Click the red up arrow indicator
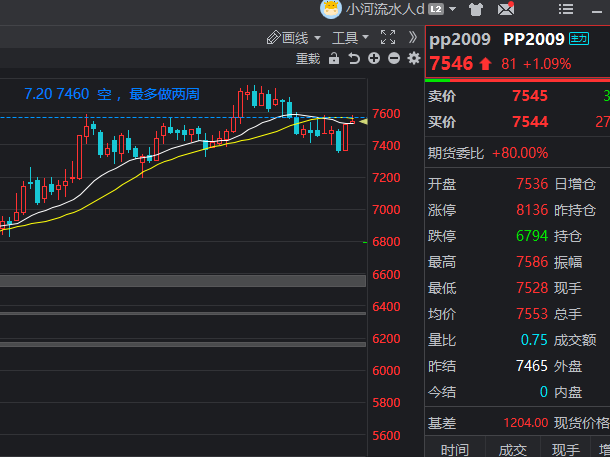 (485, 64)
